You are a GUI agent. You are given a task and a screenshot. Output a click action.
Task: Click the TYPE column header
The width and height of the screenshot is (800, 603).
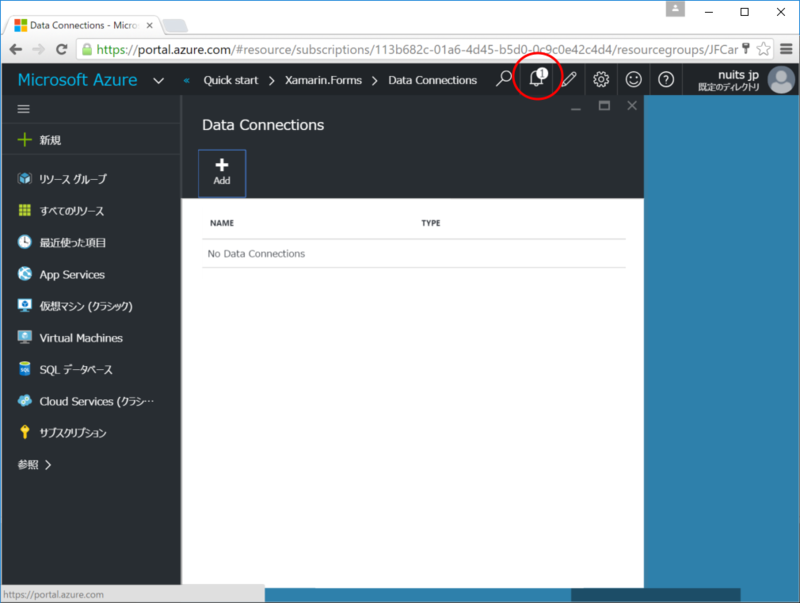[431, 223]
